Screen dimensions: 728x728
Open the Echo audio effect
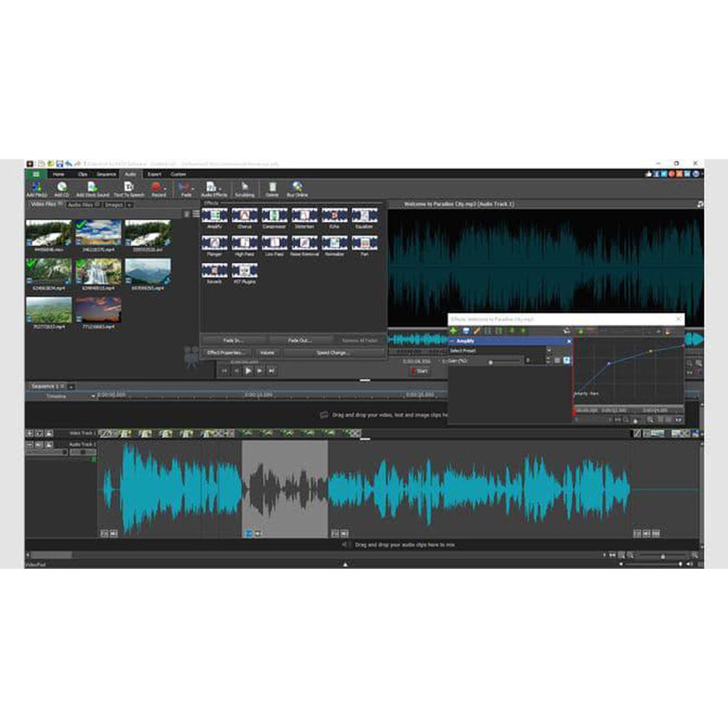tap(334, 218)
